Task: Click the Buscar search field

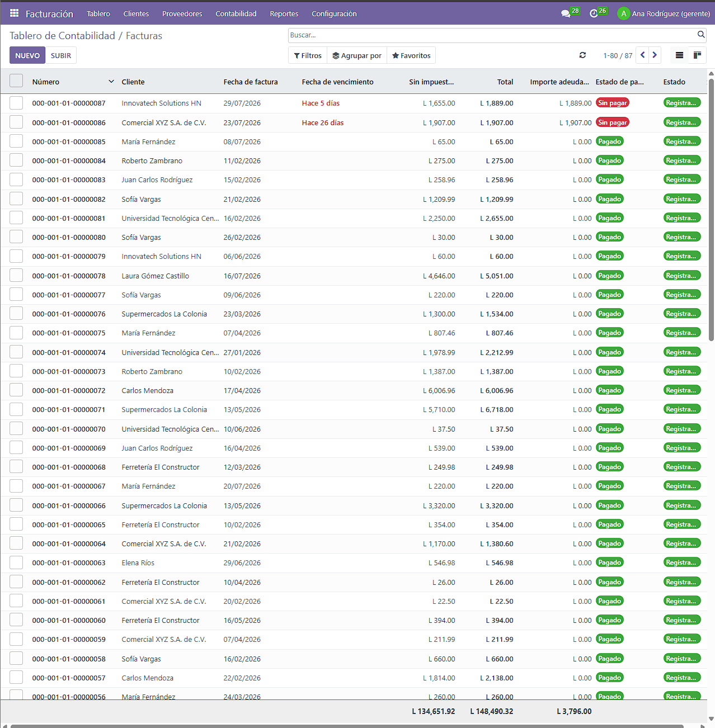Action: 492,35
